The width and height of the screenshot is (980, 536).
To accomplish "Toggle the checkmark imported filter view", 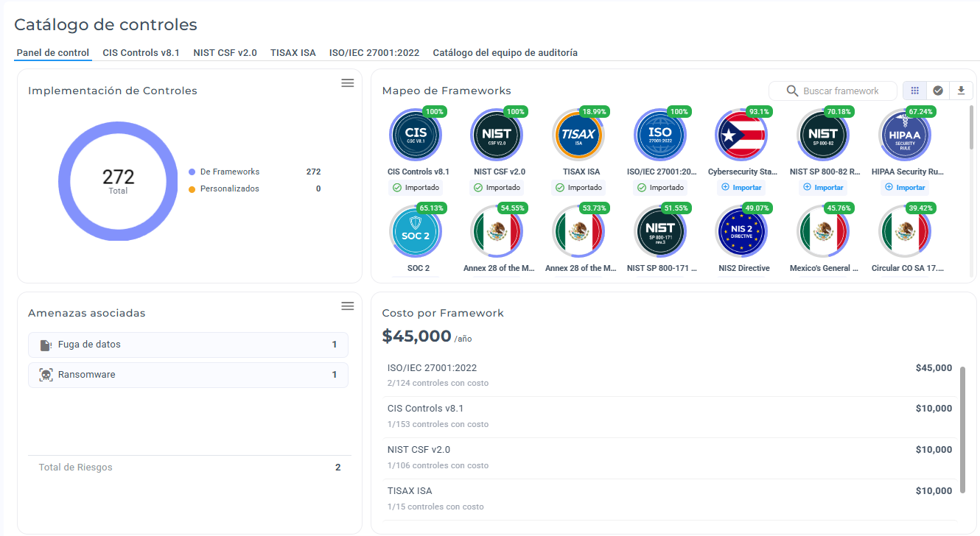I will [x=938, y=91].
